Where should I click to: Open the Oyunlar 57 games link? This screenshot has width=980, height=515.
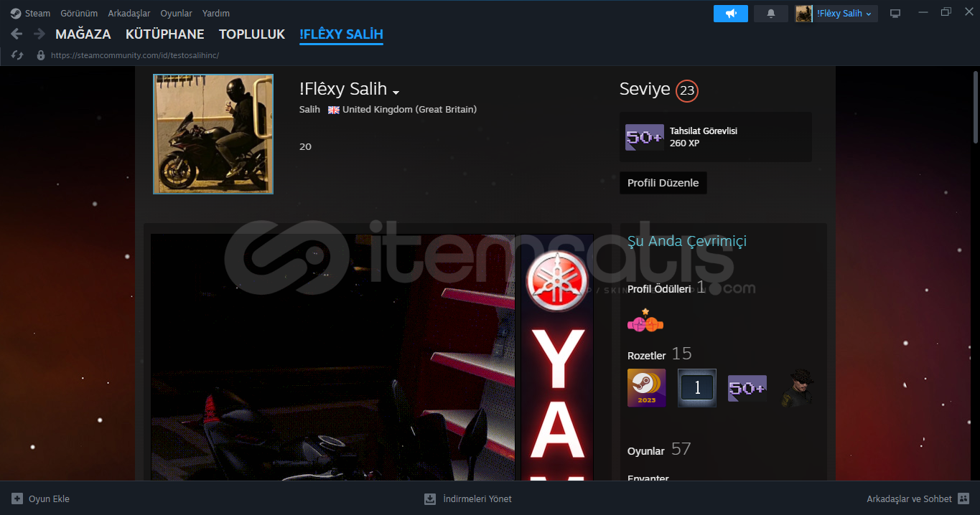pos(659,450)
